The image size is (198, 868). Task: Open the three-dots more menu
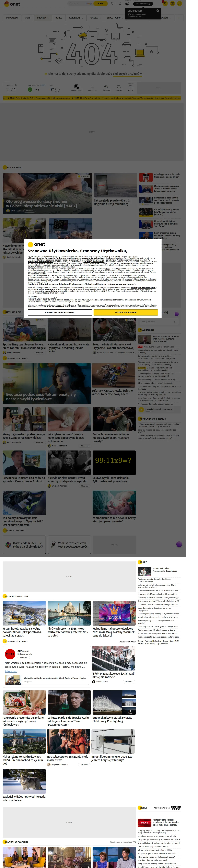179,18
